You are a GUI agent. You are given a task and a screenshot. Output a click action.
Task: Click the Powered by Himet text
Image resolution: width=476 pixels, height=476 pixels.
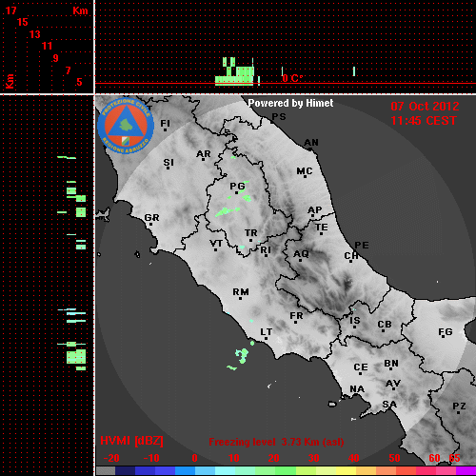[x=290, y=103]
